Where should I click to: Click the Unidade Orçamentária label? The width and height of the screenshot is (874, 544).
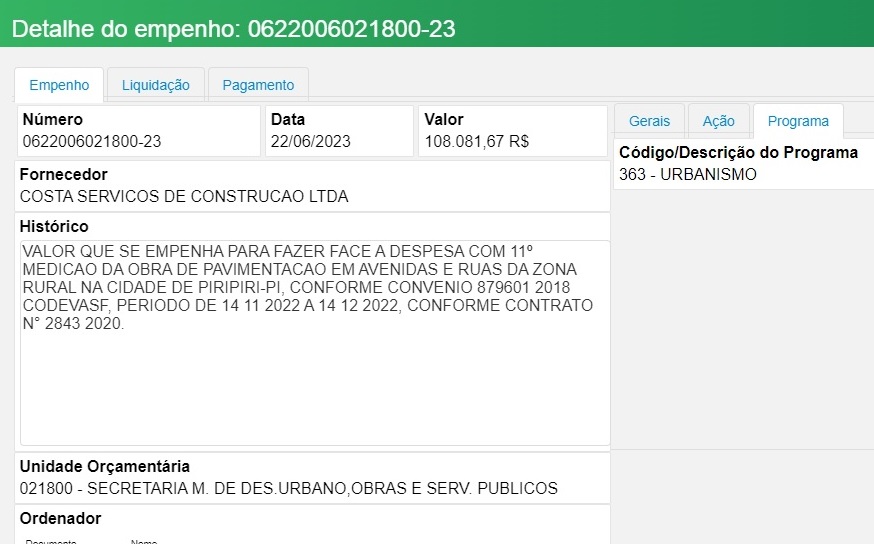tap(104, 467)
